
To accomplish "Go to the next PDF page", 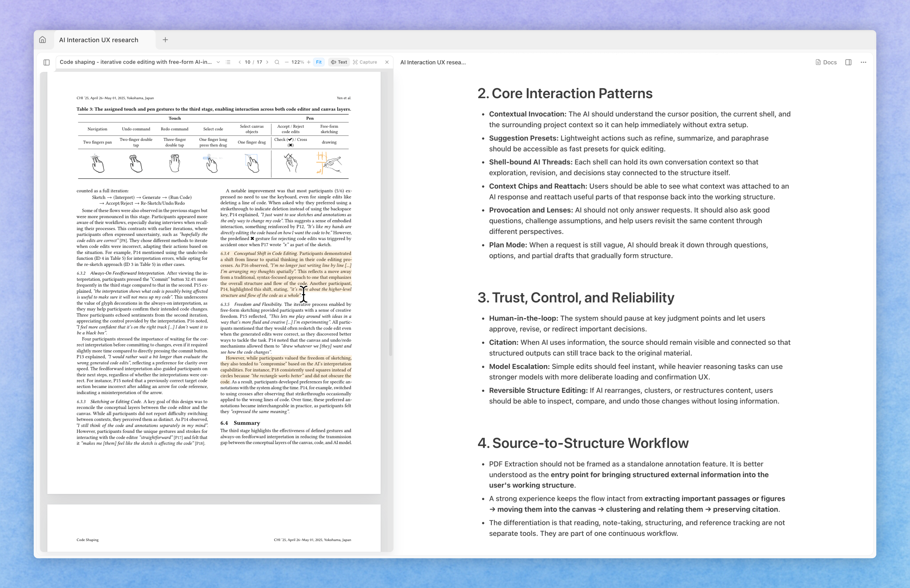I will (x=267, y=62).
